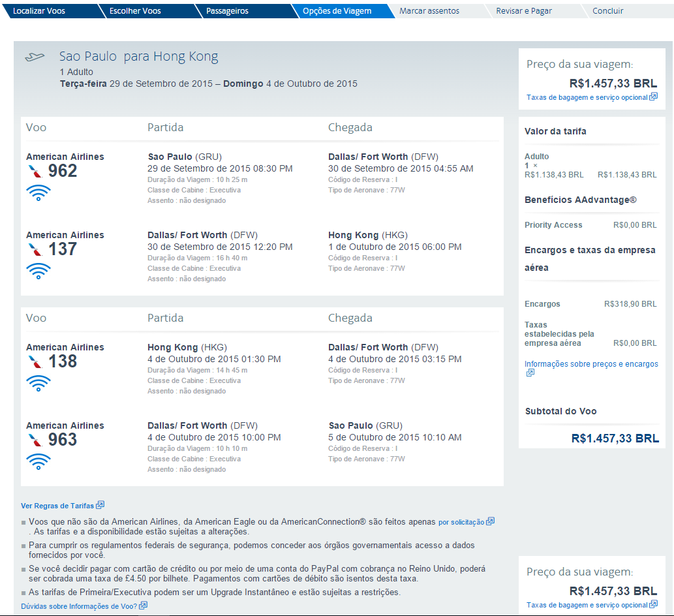
Task: Click American Airlines logo beside flight 138
Action: (35, 362)
